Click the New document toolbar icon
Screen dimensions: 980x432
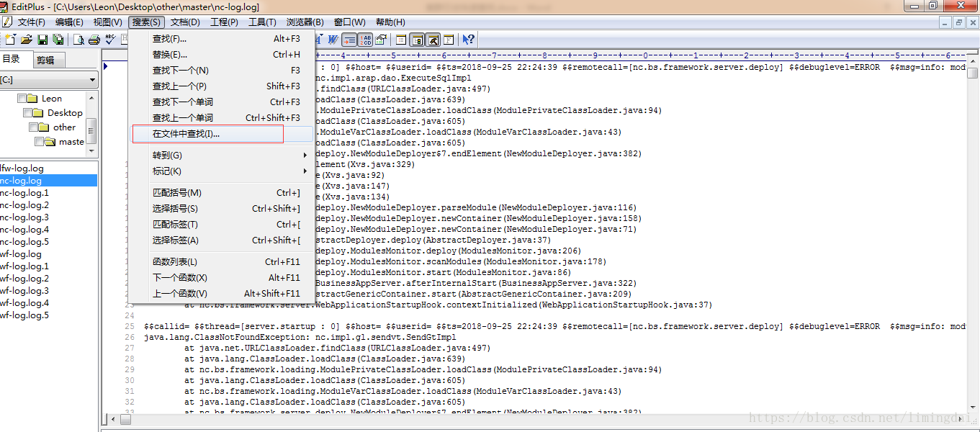click(10, 40)
